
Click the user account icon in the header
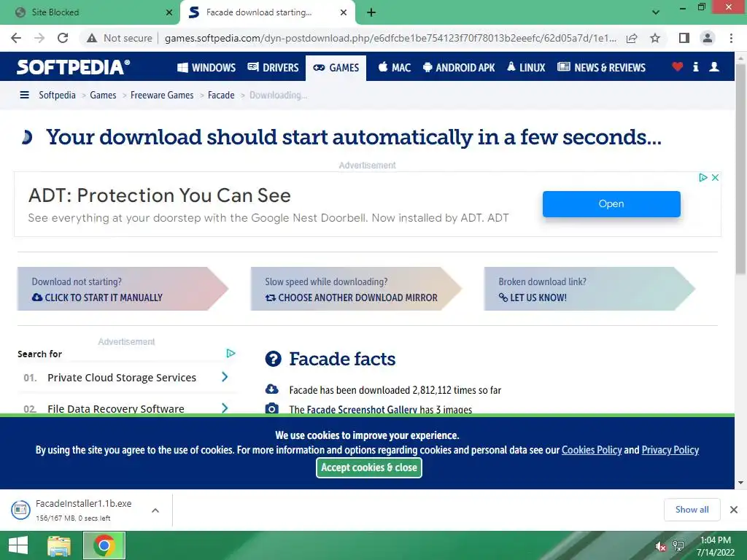click(x=714, y=67)
